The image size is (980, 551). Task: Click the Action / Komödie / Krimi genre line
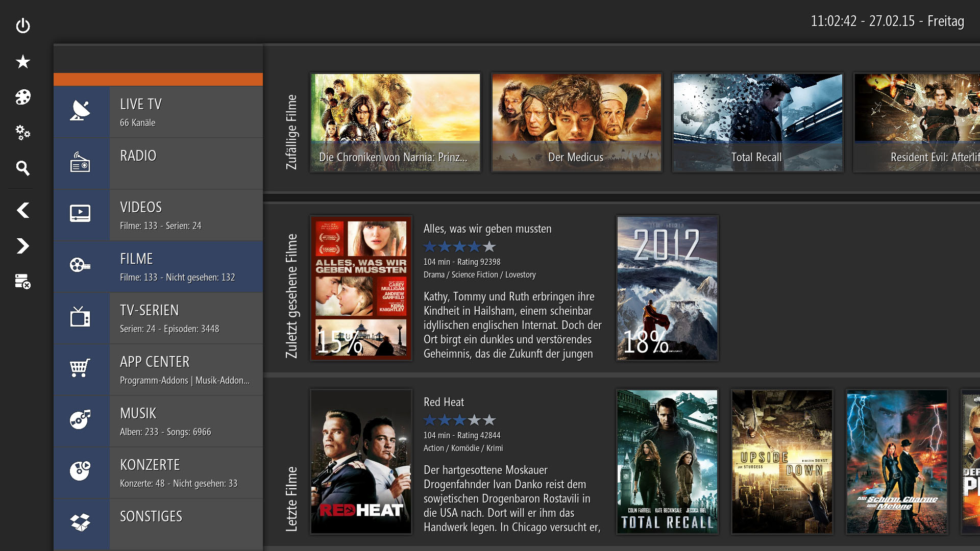(463, 448)
